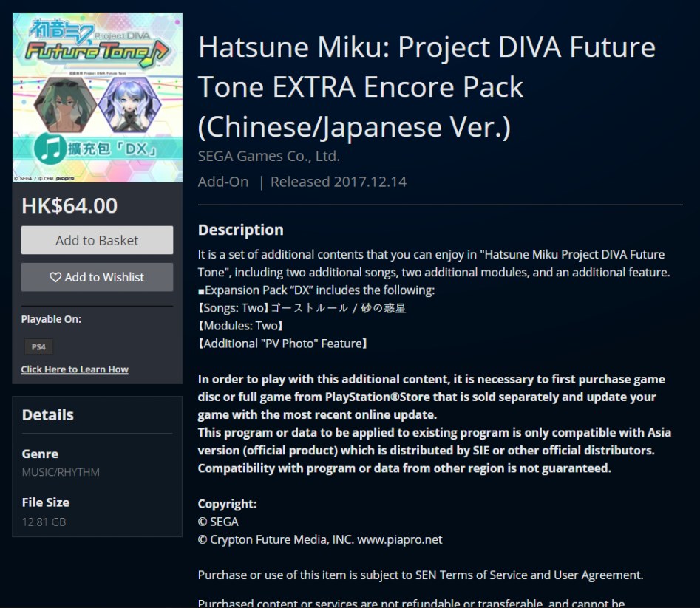
Task: Click the SEGA Games Co., Ltd. publisher name
Action: (268, 156)
